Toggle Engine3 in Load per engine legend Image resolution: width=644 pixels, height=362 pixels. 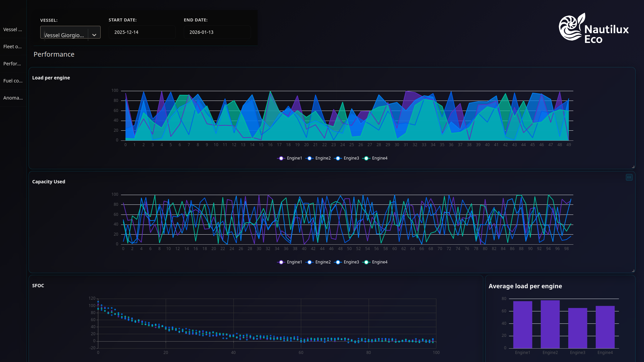(347, 158)
